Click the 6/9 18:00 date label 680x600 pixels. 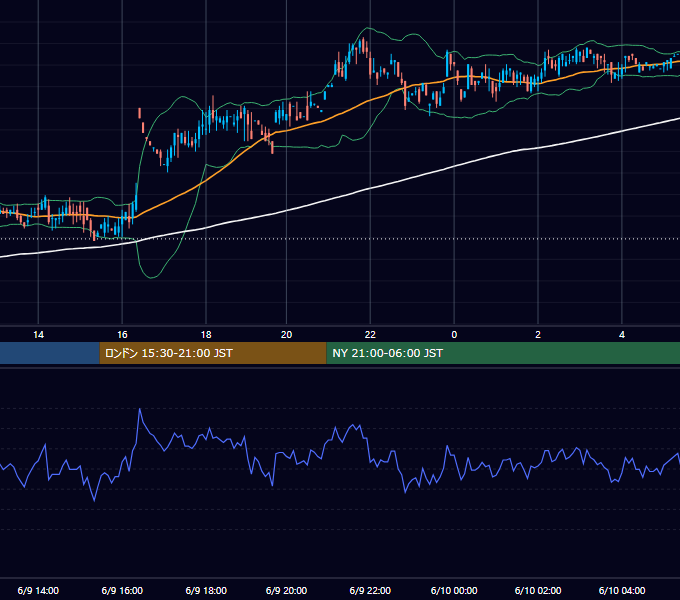click(x=206, y=590)
